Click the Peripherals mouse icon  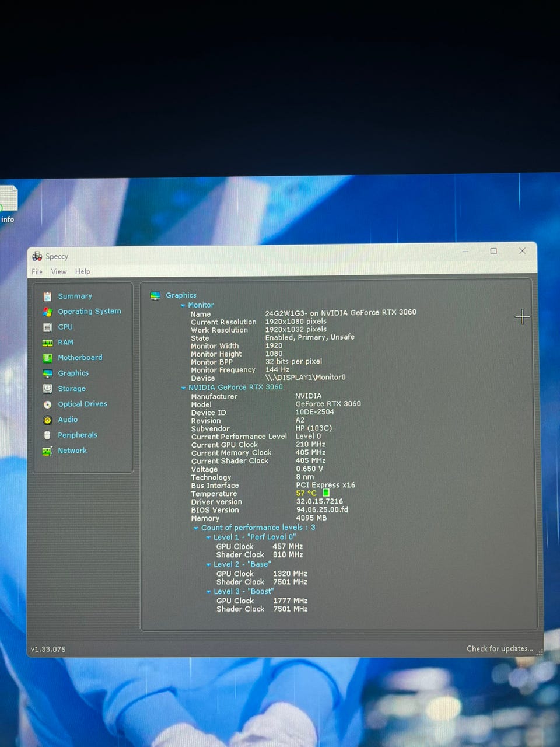(47, 435)
